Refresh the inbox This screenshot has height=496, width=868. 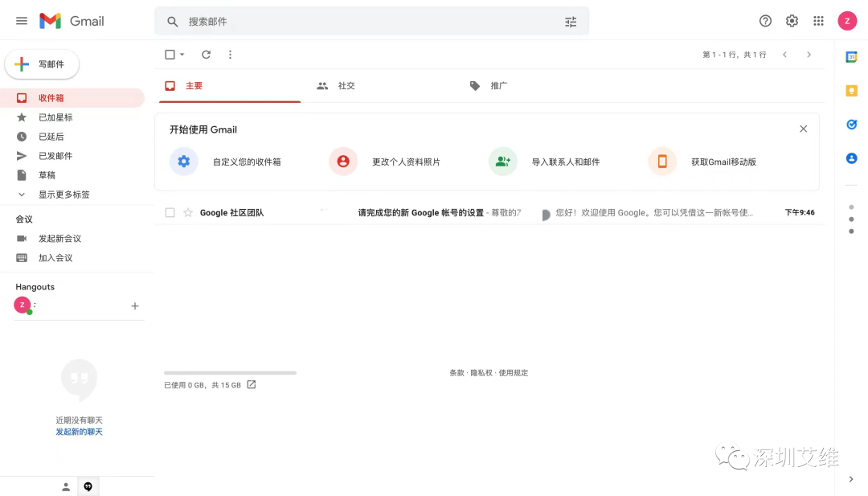click(206, 54)
